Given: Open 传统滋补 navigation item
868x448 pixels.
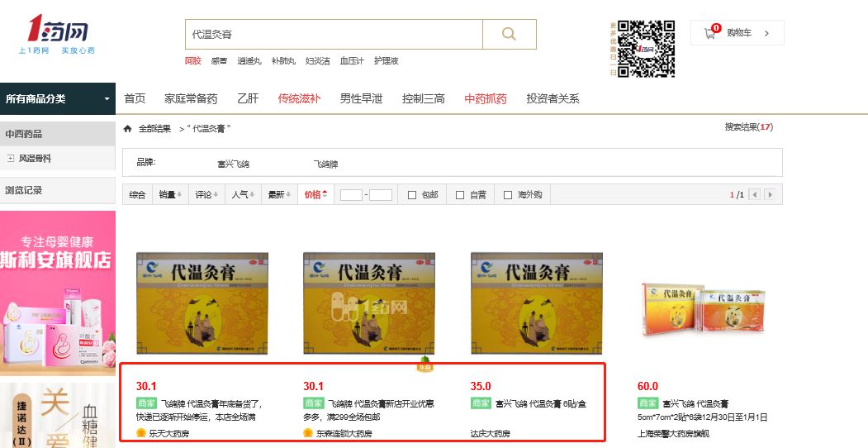Looking at the screenshot, I should coord(299,98).
